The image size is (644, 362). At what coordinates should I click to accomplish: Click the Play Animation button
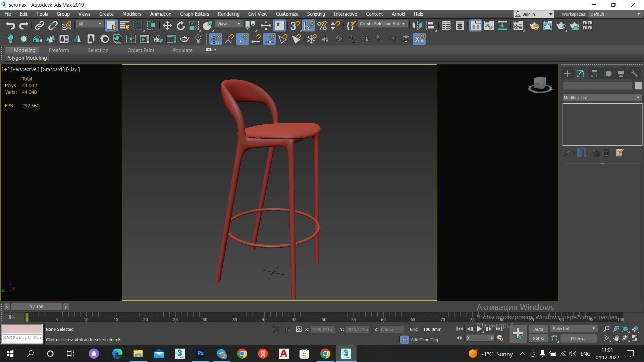[479, 329]
